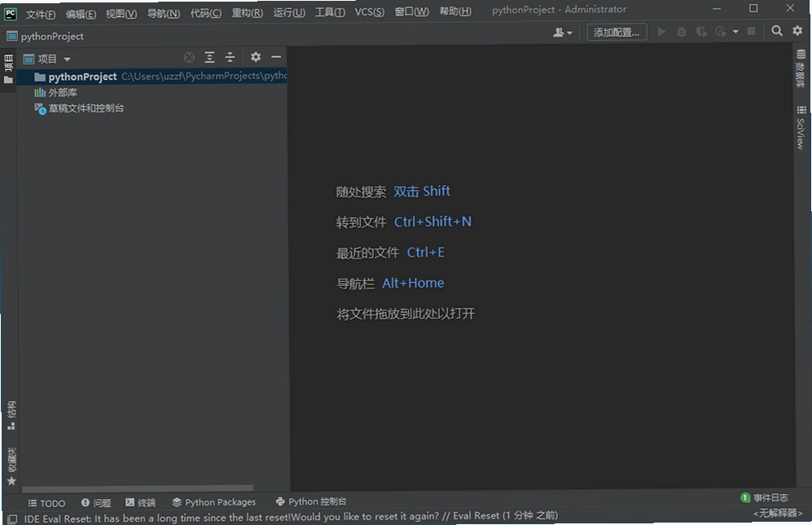The image size is (812, 525).
Task: Open project panel options gear
Action: click(x=255, y=56)
